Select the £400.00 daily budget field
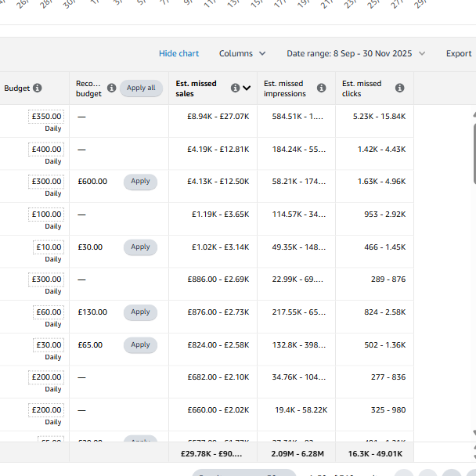 point(46,150)
